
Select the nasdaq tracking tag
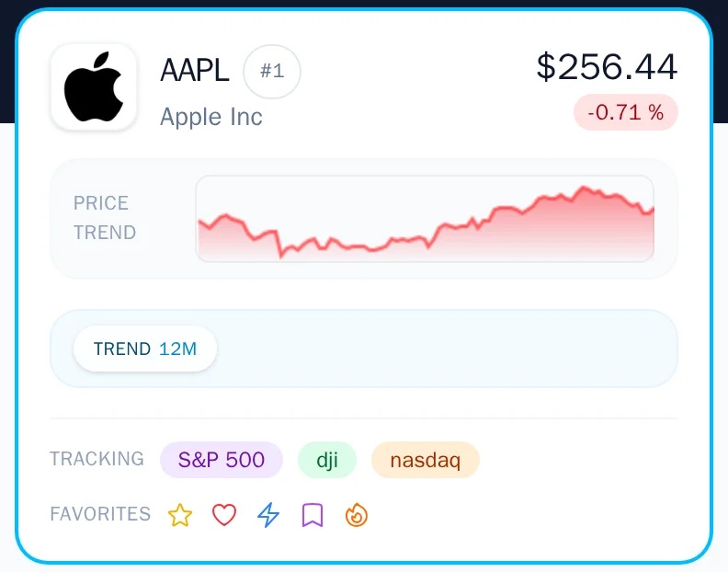click(x=426, y=460)
